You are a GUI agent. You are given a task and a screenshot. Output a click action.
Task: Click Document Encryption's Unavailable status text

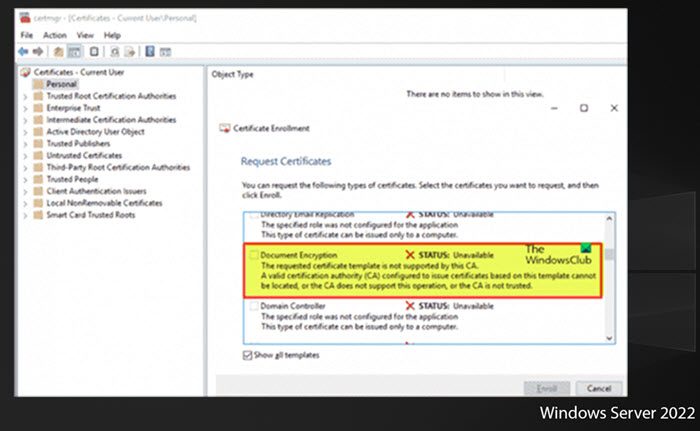tap(473, 255)
